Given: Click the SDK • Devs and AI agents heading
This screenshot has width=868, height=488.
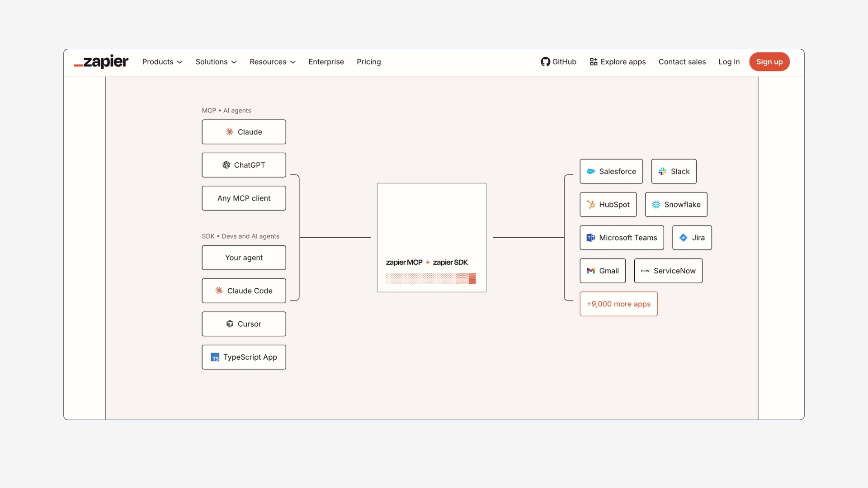Looking at the screenshot, I should tap(241, 236).
